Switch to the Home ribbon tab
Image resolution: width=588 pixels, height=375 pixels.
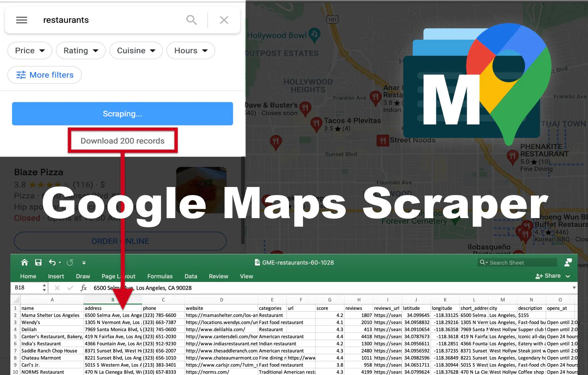[x=28, y=276]
